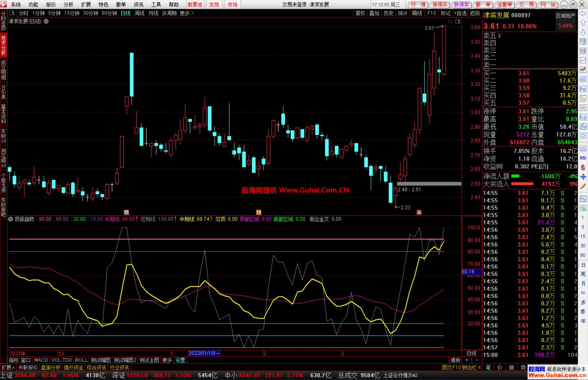Expand the 扩展 panel at bottom left
The width and height of the screenshot is (588, 380).
click(8, 367)
